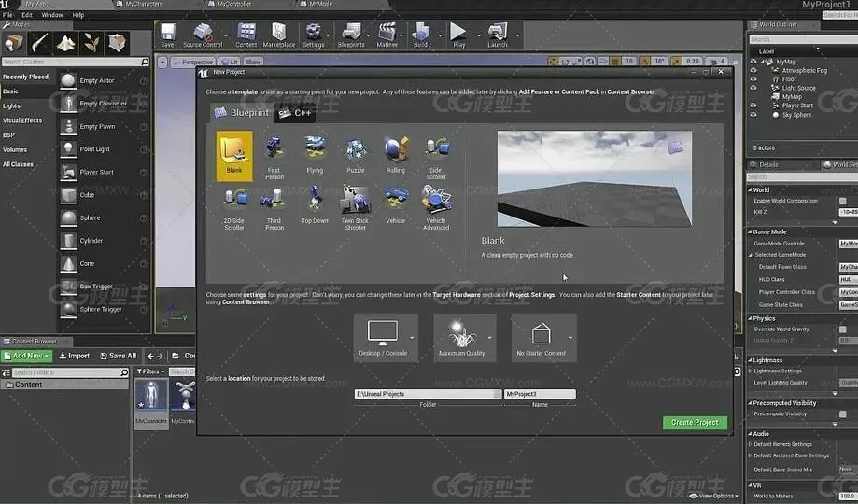This screenshot has height=504, width=858.
Task: Open View Options in Content Browser
Action: (714, 496)
